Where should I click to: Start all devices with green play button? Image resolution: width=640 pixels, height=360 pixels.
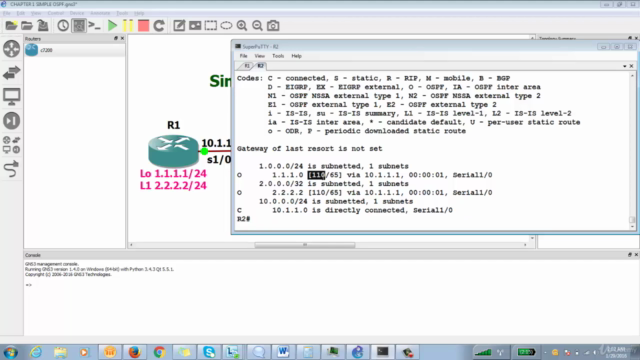[x=112, y=26]
